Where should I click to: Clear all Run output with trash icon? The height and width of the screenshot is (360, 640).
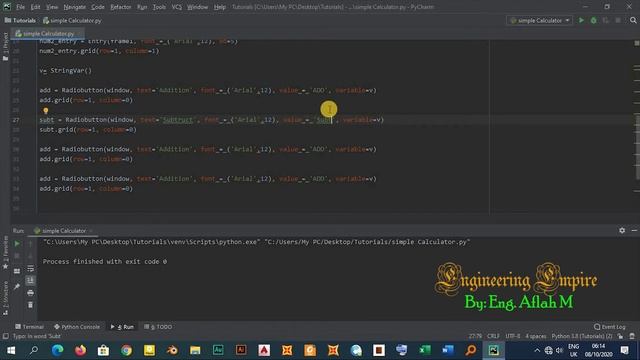click(31, 305)
